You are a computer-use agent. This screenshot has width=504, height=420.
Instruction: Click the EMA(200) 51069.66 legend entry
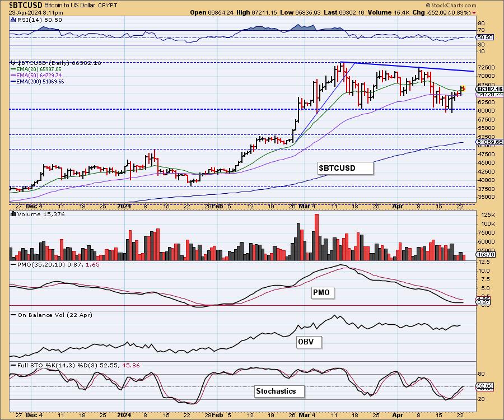tap(38, 82)
